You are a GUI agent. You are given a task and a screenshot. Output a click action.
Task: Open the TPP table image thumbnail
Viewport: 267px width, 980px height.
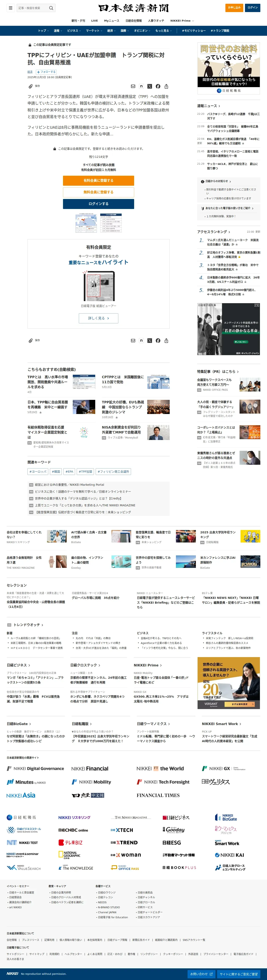[x=111, y=223]
